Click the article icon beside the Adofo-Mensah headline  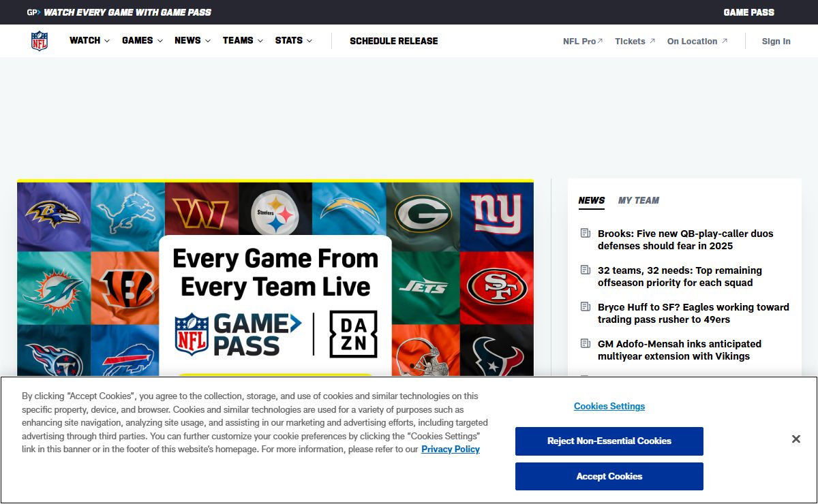[585, 344]
